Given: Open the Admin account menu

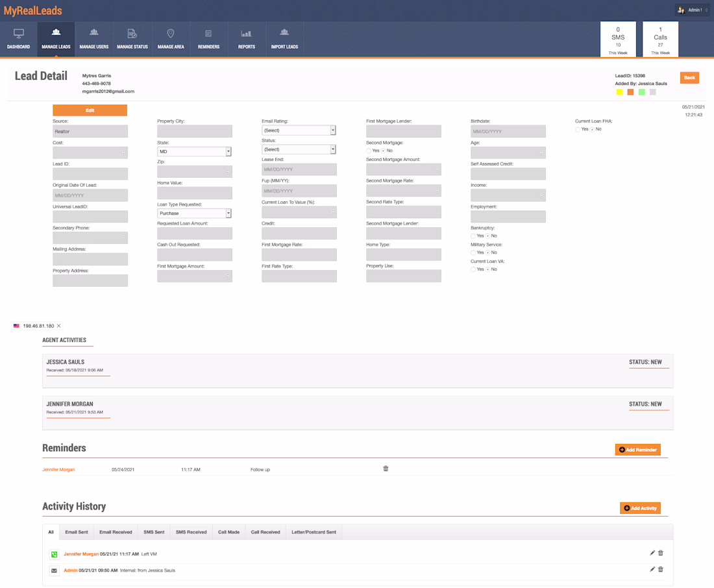Looking at the screenshot, I should click(693, 10).
